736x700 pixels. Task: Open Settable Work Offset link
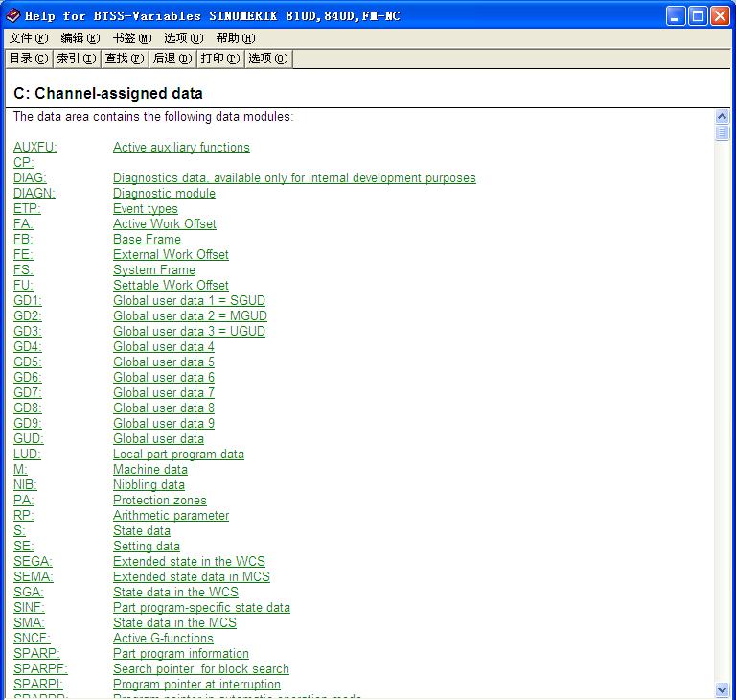(171, 285)
